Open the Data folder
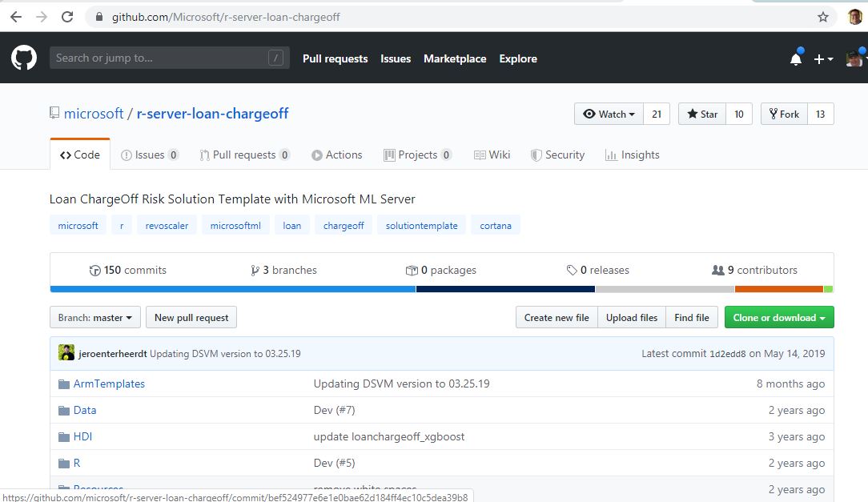This screenshot has height=502, width=868. (x=85, y=410)
